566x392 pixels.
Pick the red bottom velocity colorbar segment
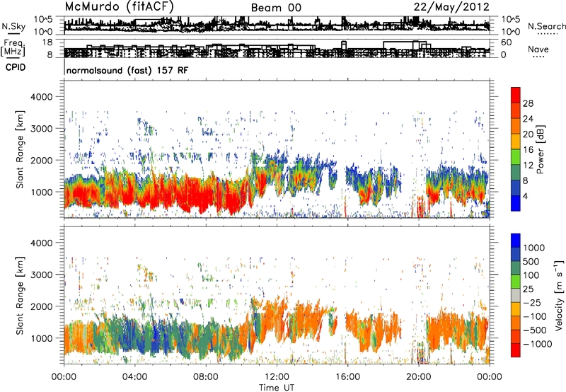point(516,350)
